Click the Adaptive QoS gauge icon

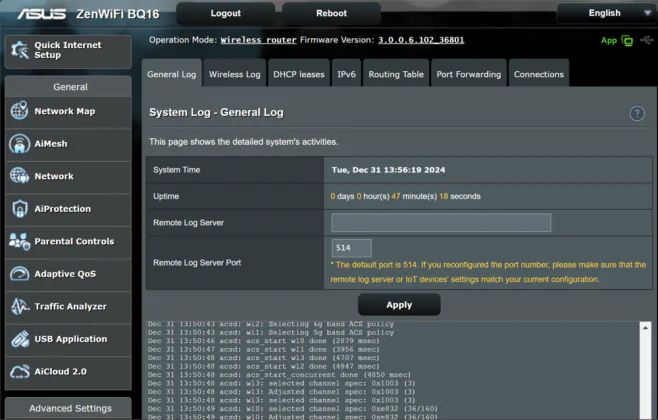[19, 274]
